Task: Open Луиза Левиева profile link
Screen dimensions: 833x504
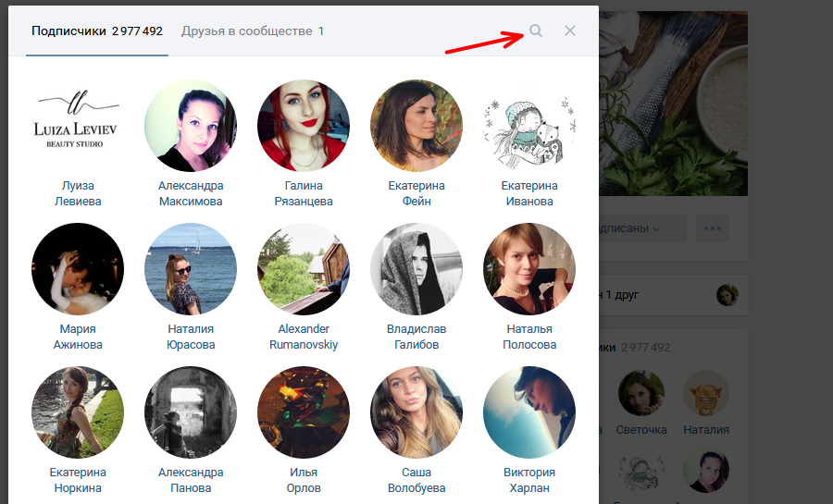Action: (x=78, y=193)
